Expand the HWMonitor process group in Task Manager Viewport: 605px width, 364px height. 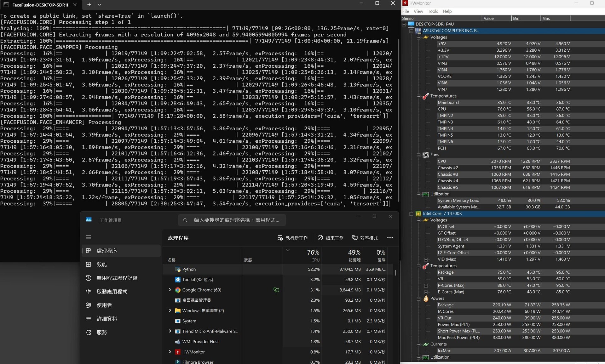pos(170,352)
